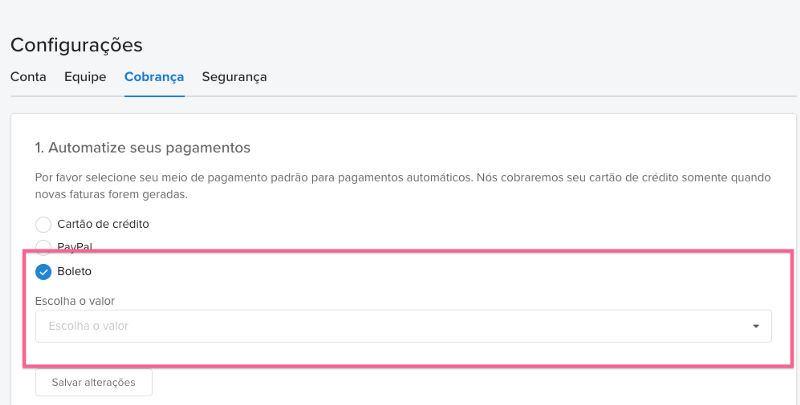Open the Conta settings tab
The width and height of the screenshot is (800, 405).
click(28, 77)
